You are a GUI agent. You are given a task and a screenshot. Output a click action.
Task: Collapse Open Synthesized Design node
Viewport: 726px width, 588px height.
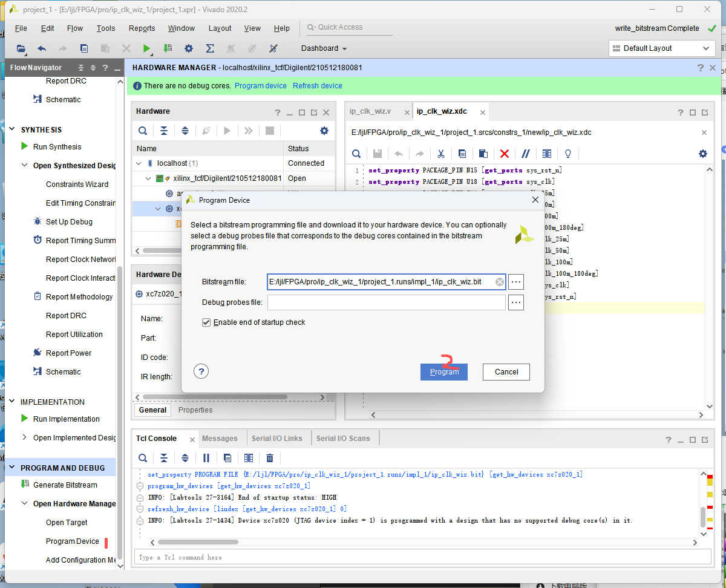point(25,165)
